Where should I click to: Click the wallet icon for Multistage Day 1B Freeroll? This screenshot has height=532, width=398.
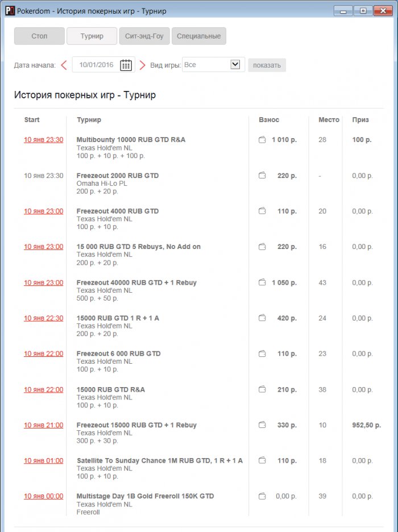[x=262, y=496]
